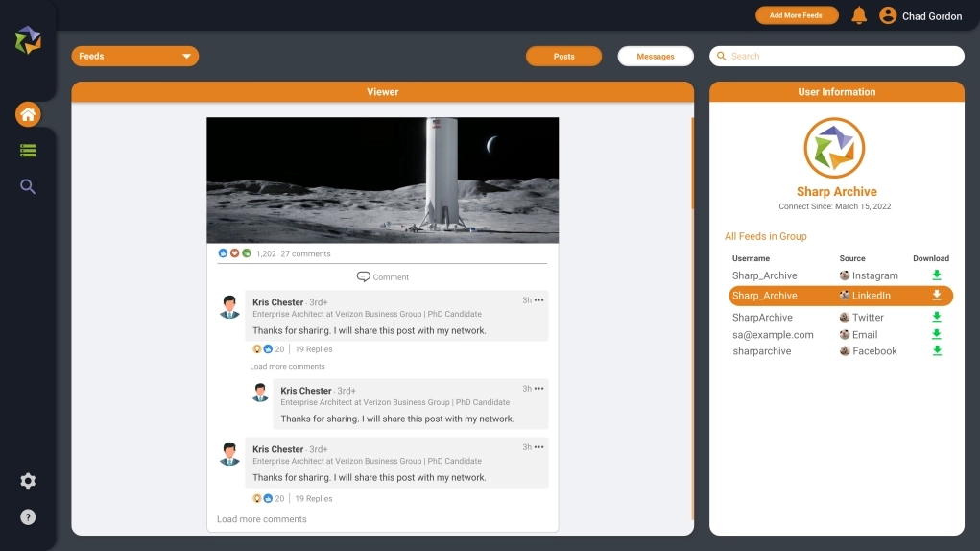The image size is (980, 551).
Task: Download the Instagram Sharp_Archive feed
Action: point(937,275)
